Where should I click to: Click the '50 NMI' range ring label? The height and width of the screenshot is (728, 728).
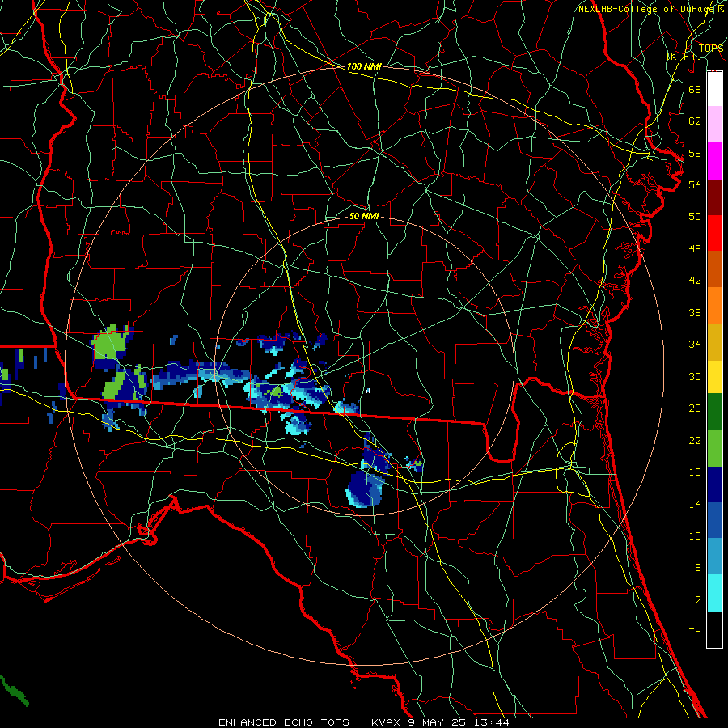364,216
